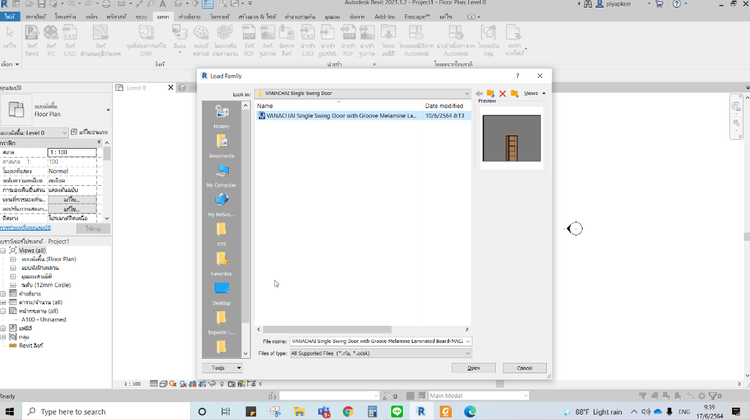Open the Documents shortcut in places bar

tap(221, 145)
